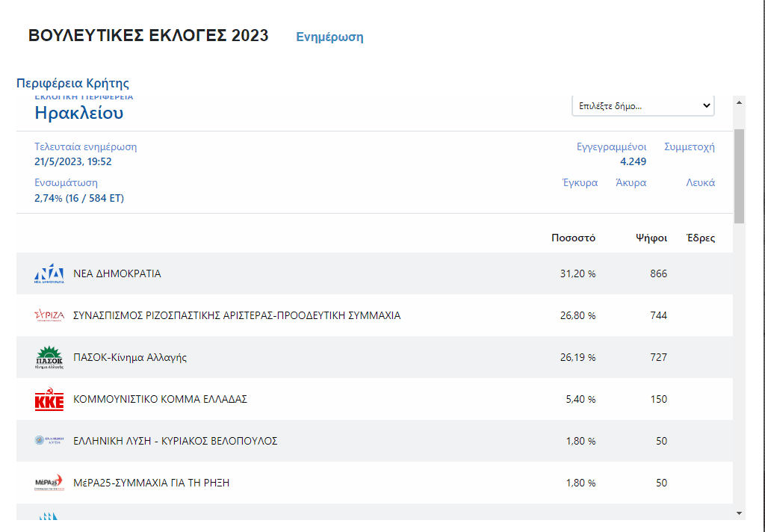The image size is (765, 532).
Task: Click the Ηρακλείου constituency title
Action: (78, 114)
